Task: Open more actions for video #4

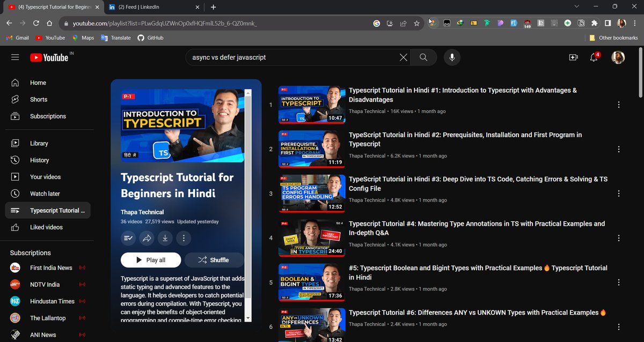Action: coord(619,238)
